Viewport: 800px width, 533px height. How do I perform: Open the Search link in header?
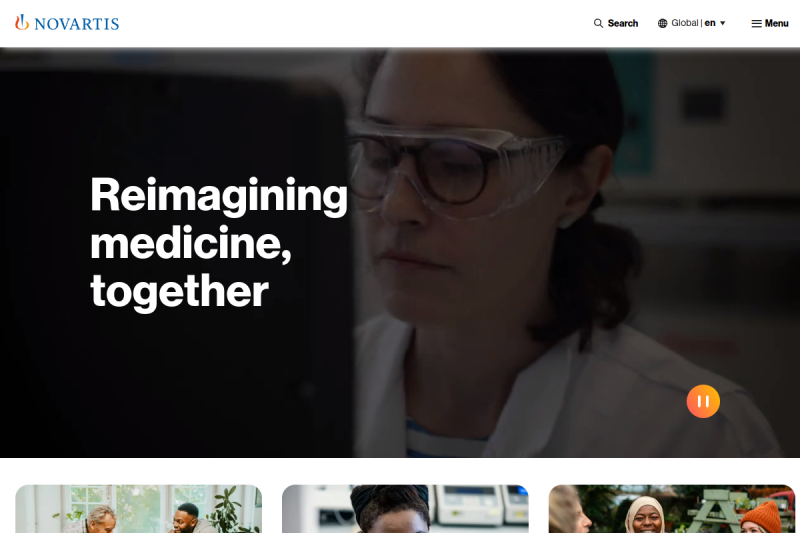(622, 23)
